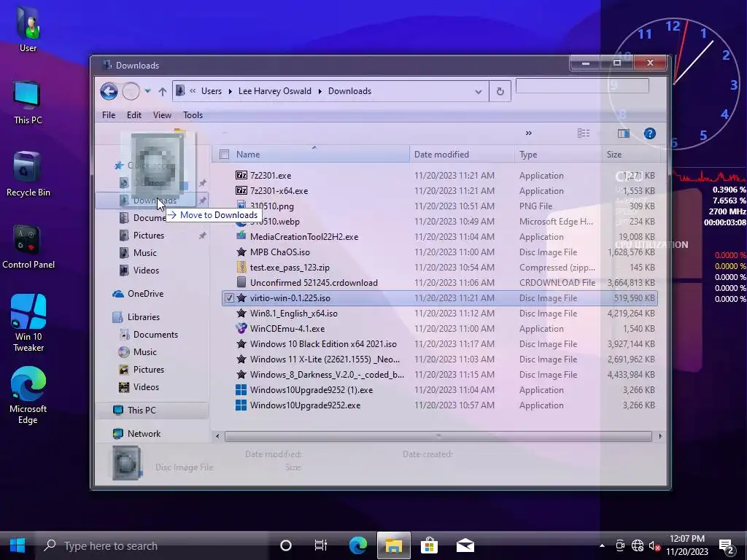The height and width of the screenshot is (560, 747).
Task: Click Users in address breadcrumb
Action: [x=211, y=91]
